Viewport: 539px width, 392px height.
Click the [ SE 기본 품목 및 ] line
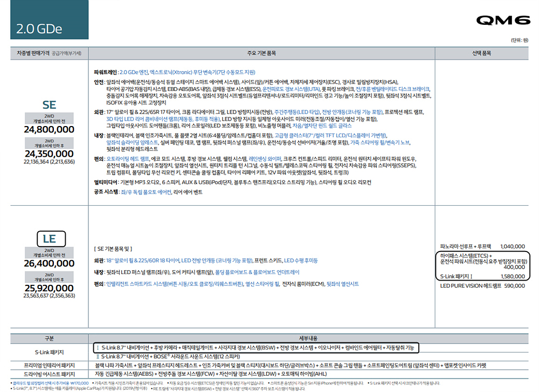click(x=113, y=249)
